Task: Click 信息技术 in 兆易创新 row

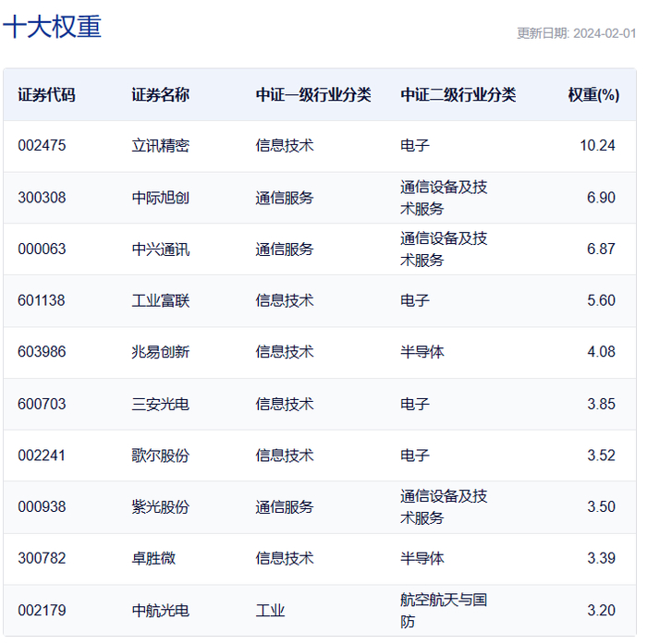Action: point(285,352)
